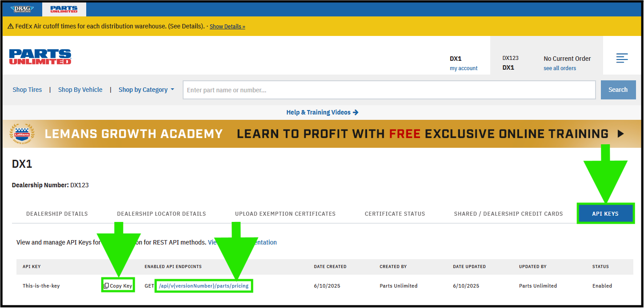
Task: Open the see all orders link
Action: (x=560, y=68)
